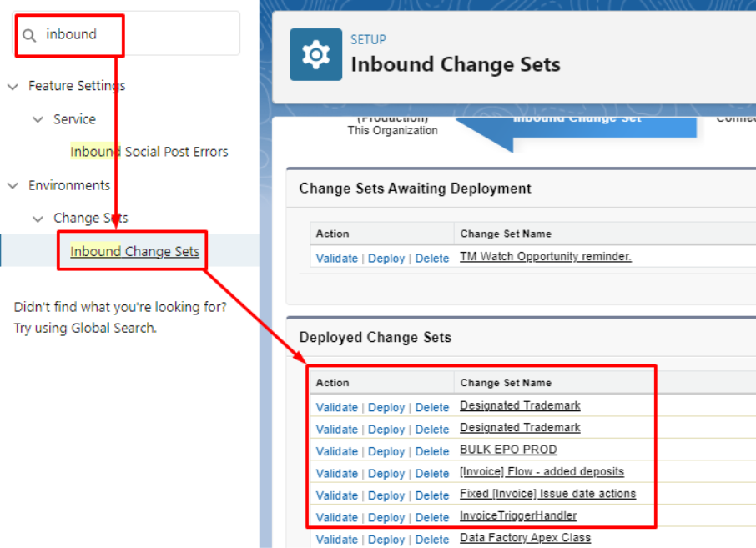
Task: Delete the InvoiceTriggerHandler change set
Action: pos(432,517)
